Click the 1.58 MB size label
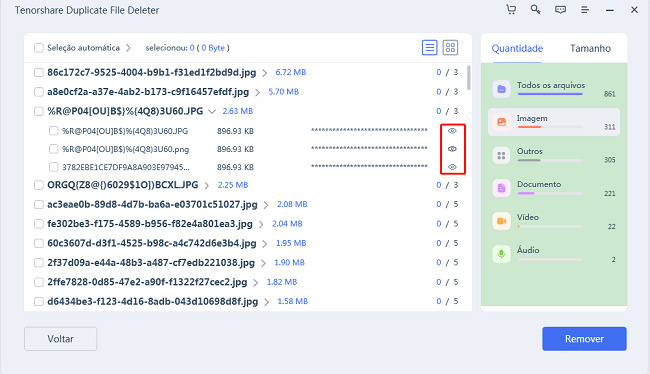Viewport: 650px width, 374px height. pos(293,301)
